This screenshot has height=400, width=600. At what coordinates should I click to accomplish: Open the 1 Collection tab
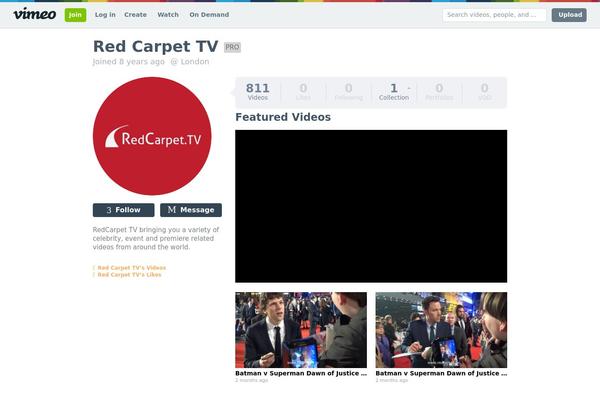[x=394, y=92]
